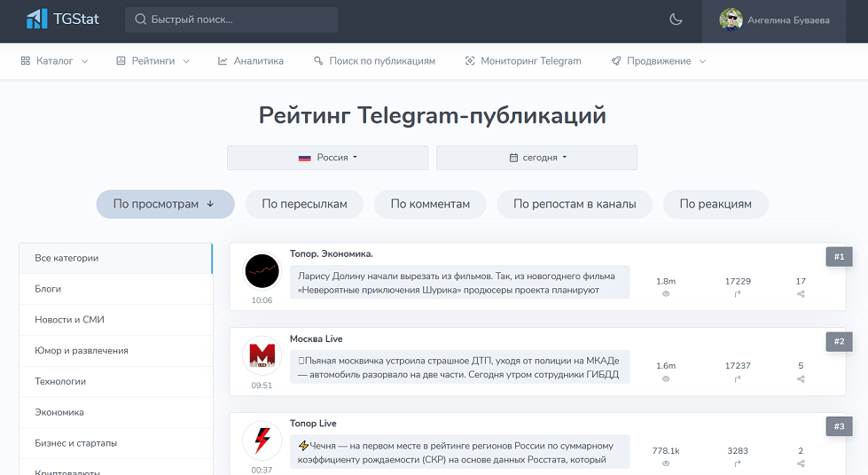Screen dimensions: 868x475
Task: Toggle dark mode with the moon icon
Action: coord(676,19)
